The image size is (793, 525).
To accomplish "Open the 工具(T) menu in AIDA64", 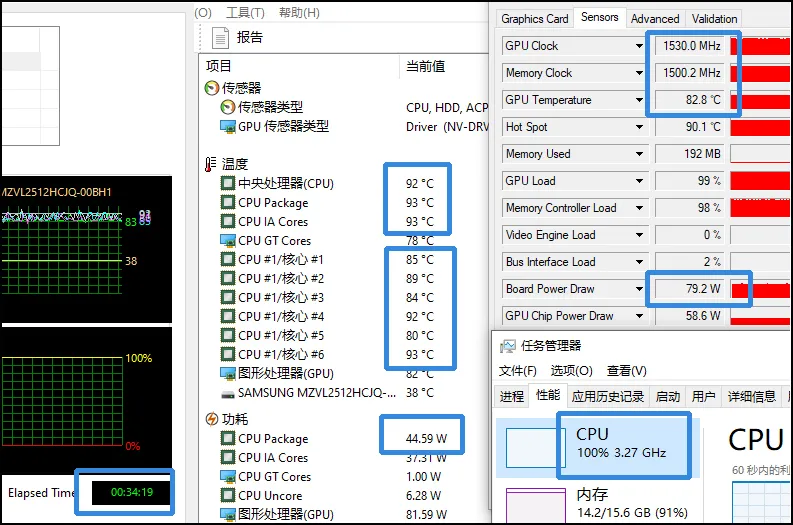I will (245, 13).
